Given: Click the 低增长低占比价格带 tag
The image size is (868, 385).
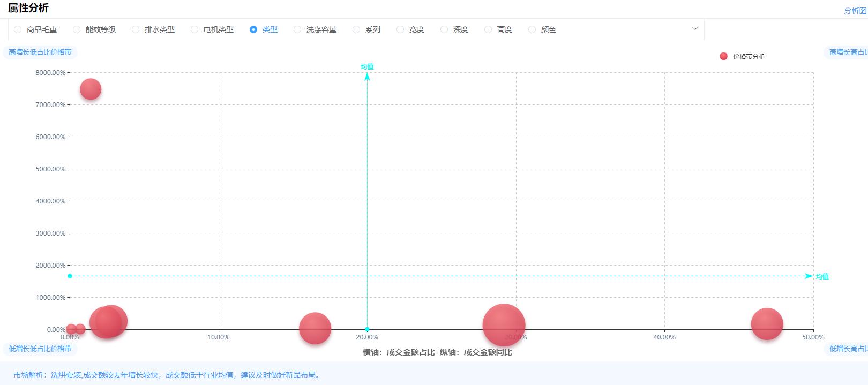Looking at the screenshot, I should coord(40,349).
